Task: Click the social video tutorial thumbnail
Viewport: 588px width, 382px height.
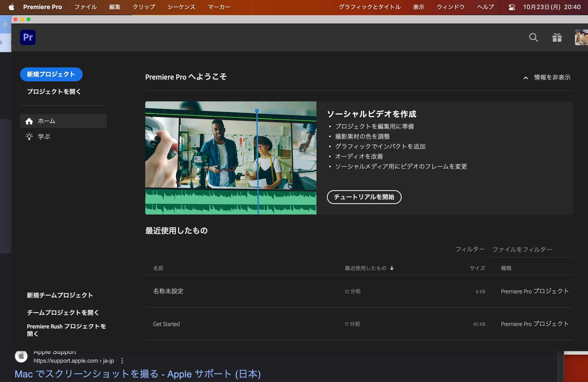Action: click(231, 158)
